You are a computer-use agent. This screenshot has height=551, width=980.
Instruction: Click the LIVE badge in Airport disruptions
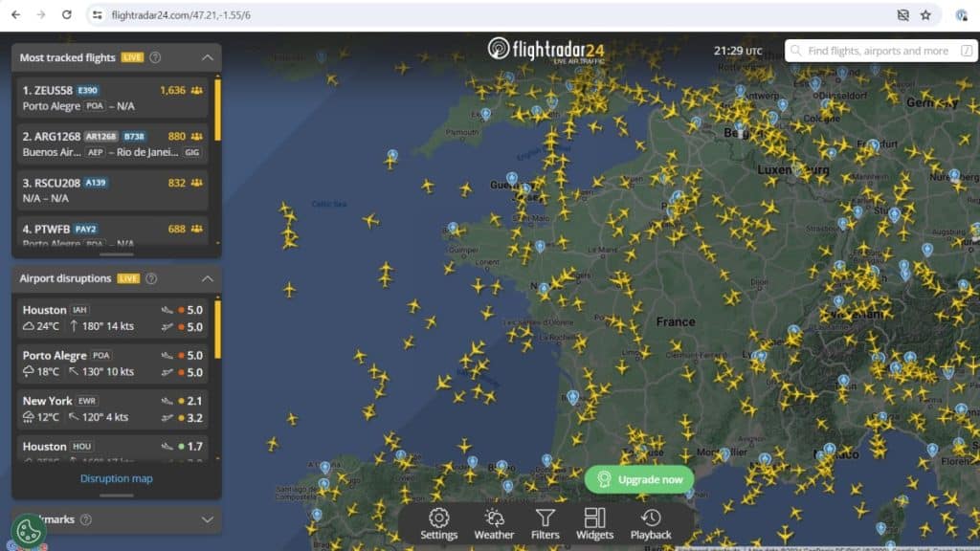coord(129,278)
